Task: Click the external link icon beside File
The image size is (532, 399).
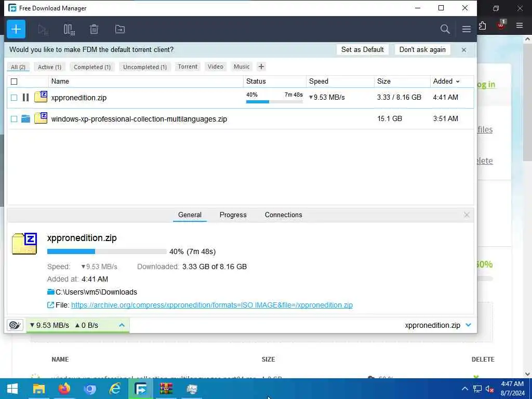Action: click(x=50, y=305)
